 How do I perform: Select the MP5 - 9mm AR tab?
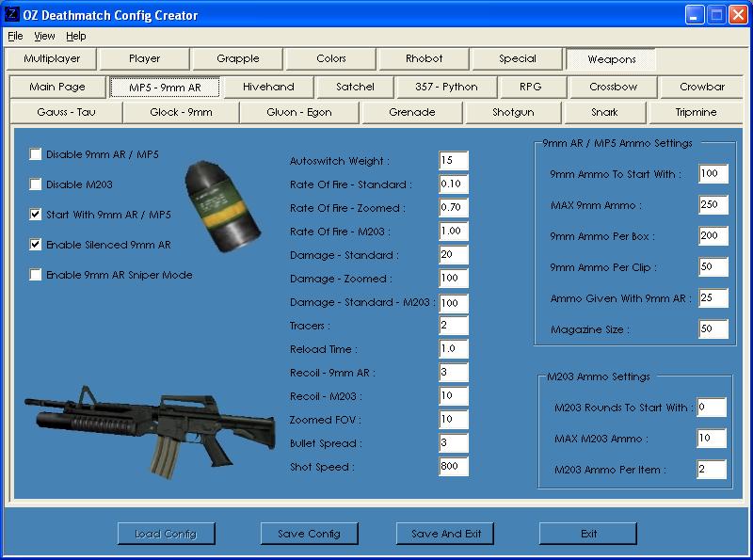pos(165,88)
